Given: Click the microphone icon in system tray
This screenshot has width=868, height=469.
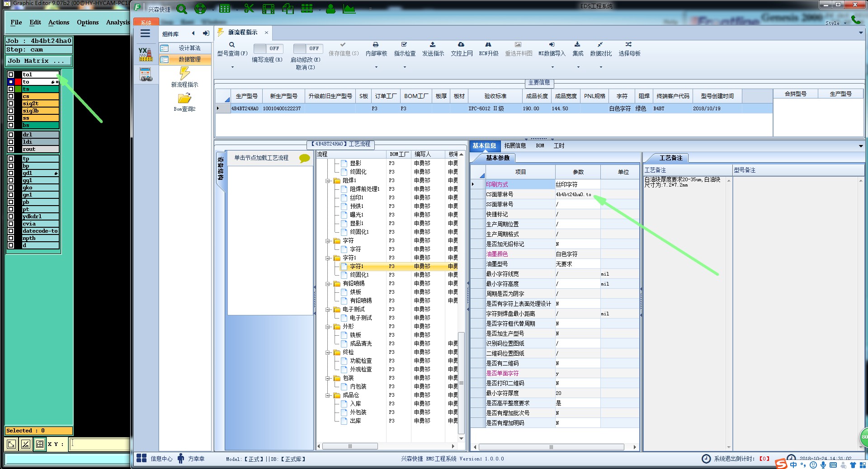Looking at the screenshot, I should [823, 465].
